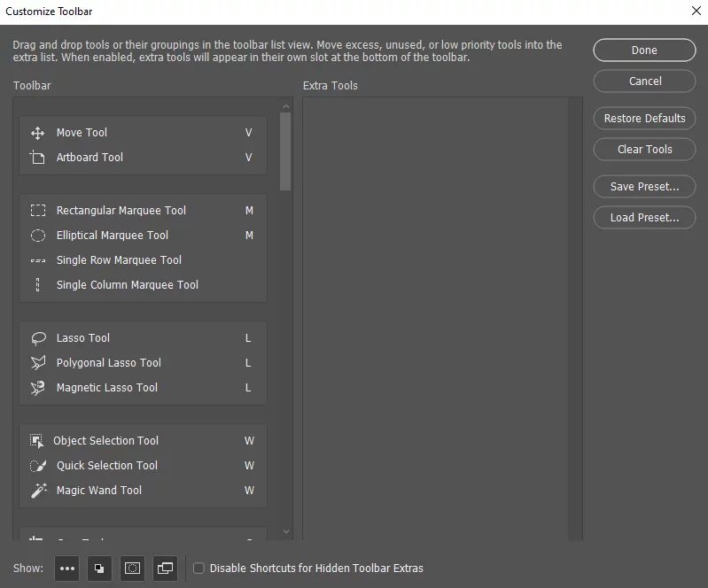Select the Rectangular Marquee Tool icon

(x=38, y=211)
